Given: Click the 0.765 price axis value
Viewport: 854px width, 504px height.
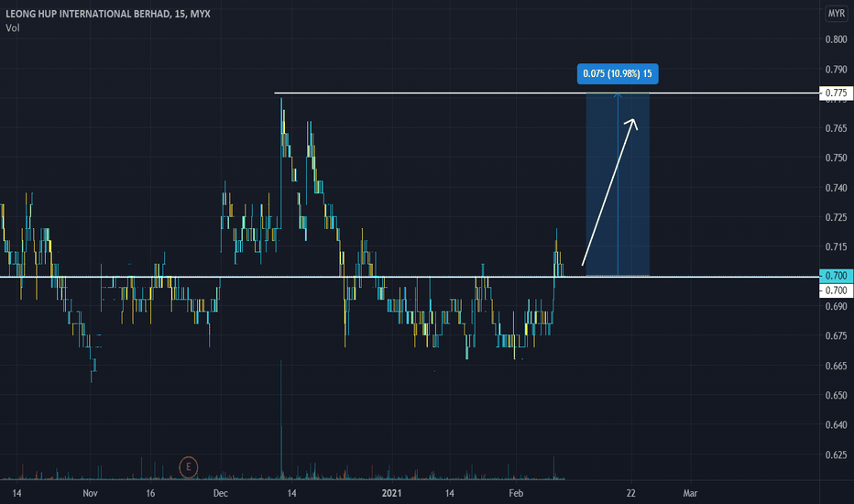Looking at the screenshot, I should [x=836, y=128].
